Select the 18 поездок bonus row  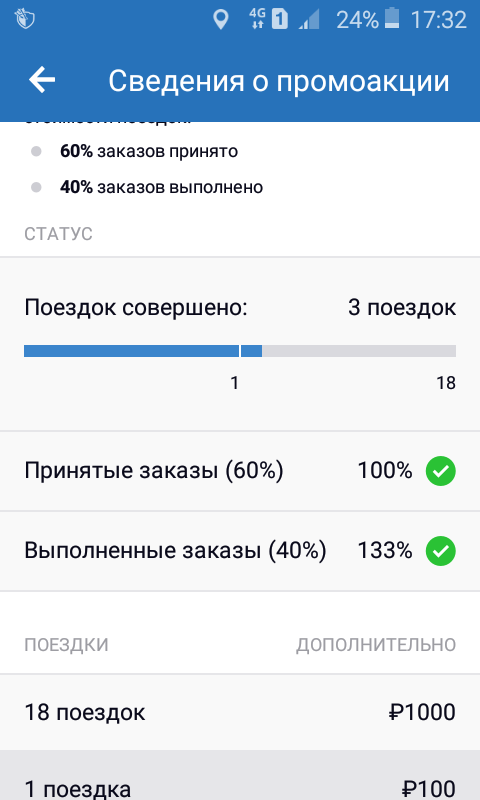point(240,712)
